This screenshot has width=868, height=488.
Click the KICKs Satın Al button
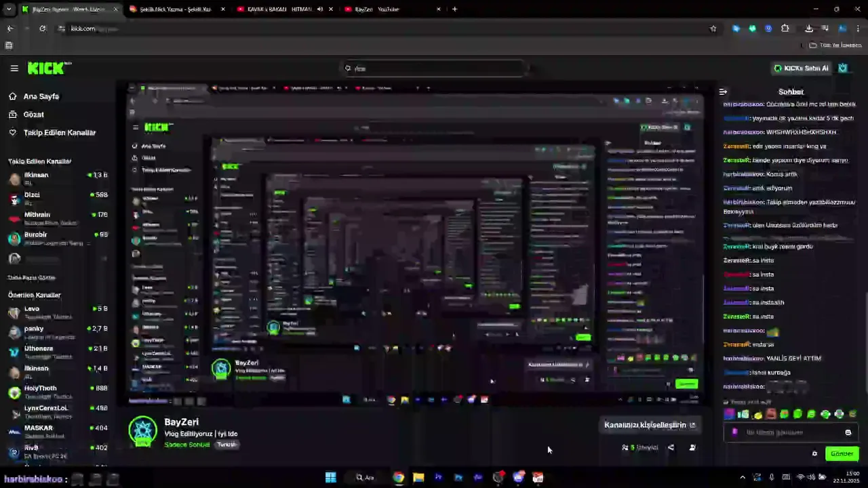point(801,68)
